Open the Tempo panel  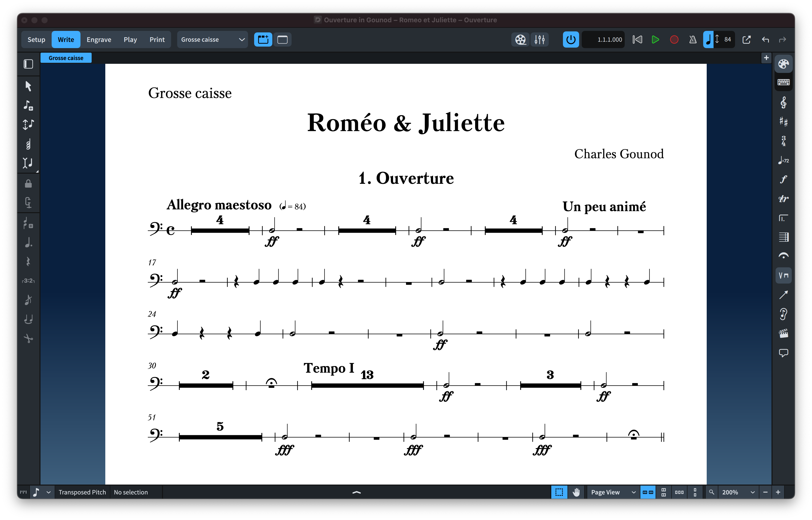coord(783,161)
